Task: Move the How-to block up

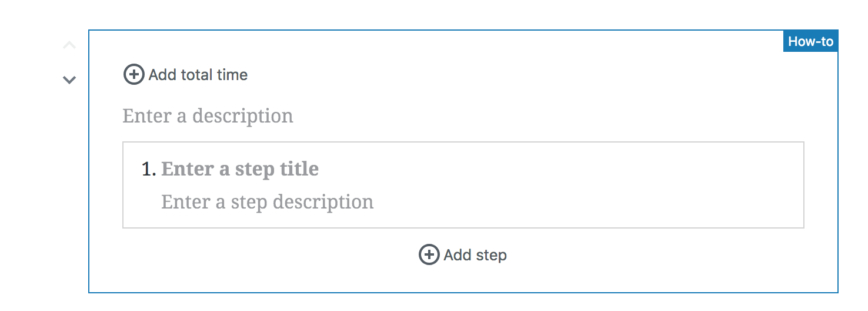Action: [69, 45]
